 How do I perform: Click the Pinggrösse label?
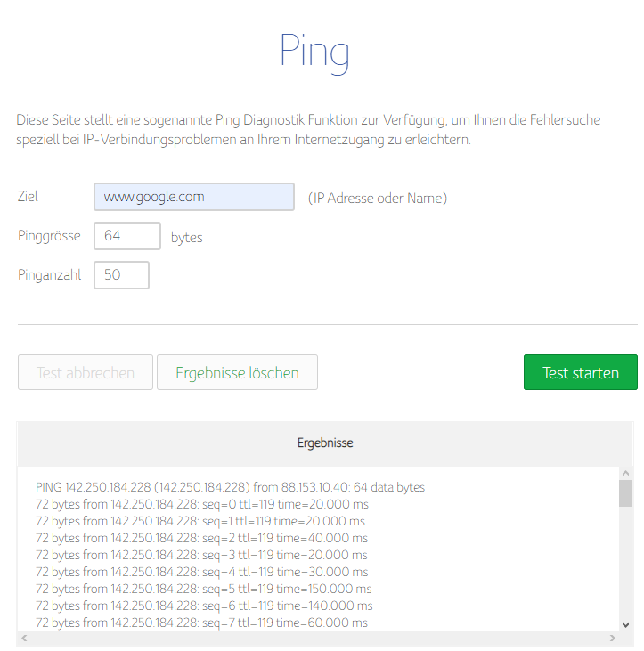tap(49, 236)
